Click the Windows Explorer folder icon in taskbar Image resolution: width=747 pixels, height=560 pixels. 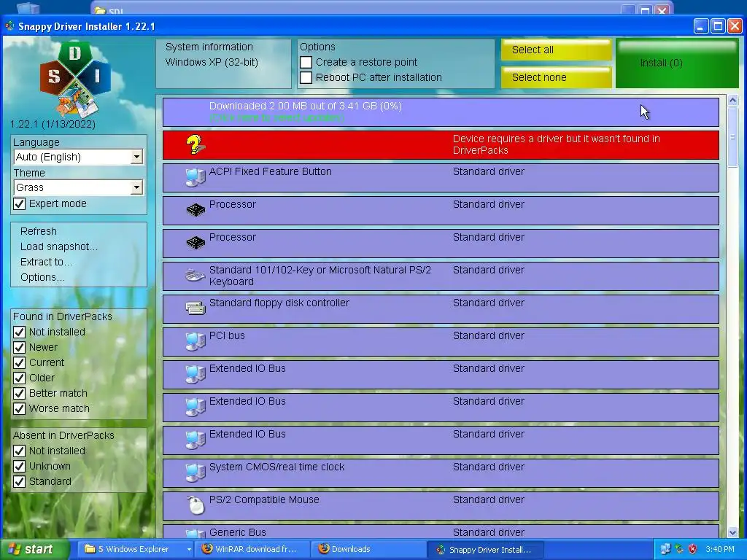point(90,549)
